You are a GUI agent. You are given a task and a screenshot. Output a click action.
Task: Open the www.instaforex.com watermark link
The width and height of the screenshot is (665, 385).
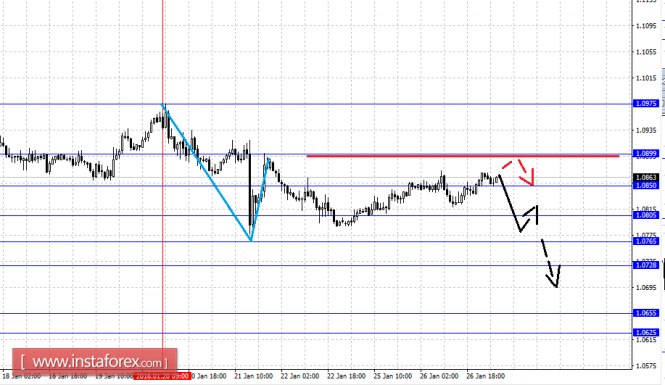click(95, 362)
